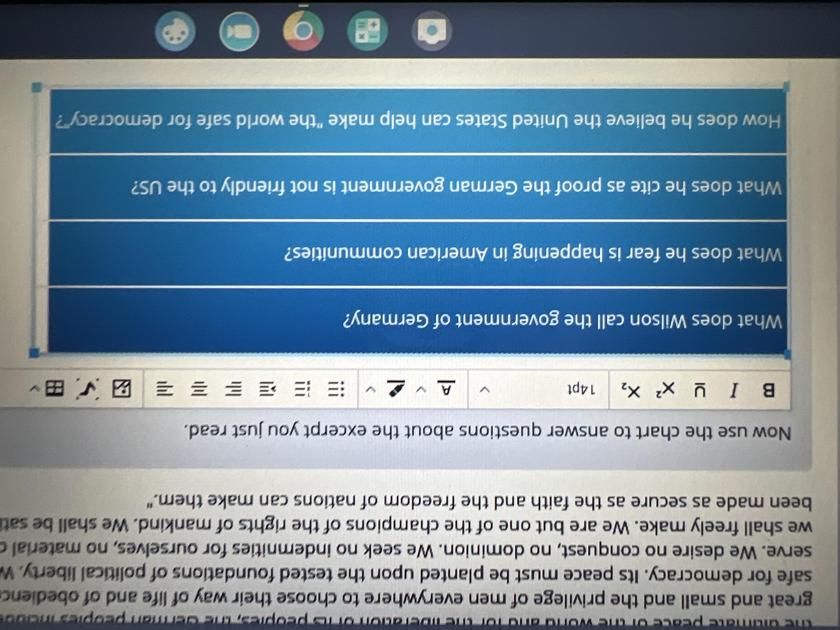The image size is (840, 630).
Task: Click the insert image icon
Action: pos(121,389)
